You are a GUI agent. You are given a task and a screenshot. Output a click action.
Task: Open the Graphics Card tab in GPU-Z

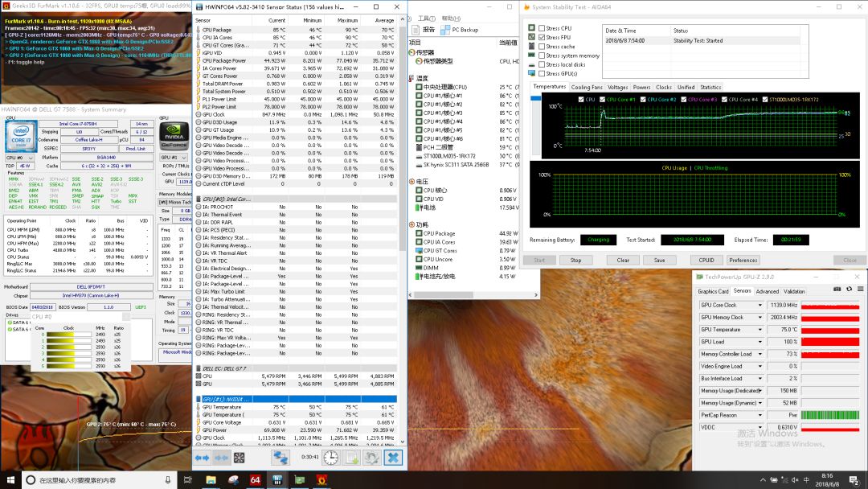coord(713,291)
